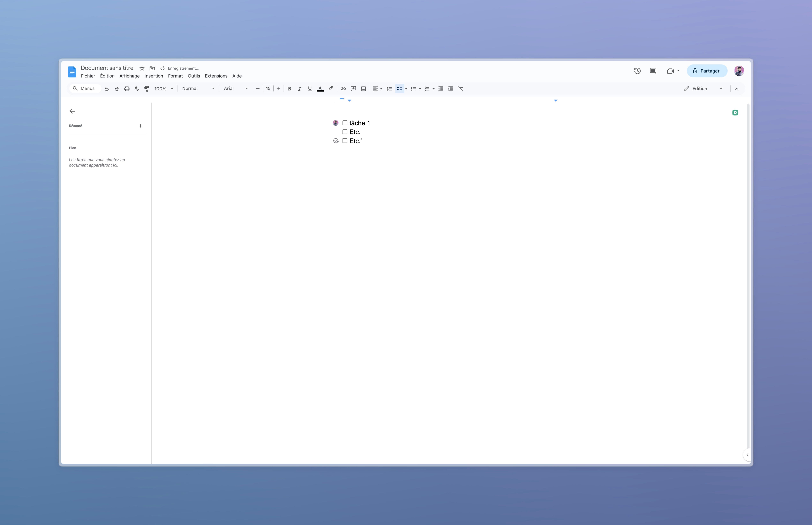Expand the numbered list options arrow
The width and height of the screenshot is (812, 525).
(x=434, y=89)
